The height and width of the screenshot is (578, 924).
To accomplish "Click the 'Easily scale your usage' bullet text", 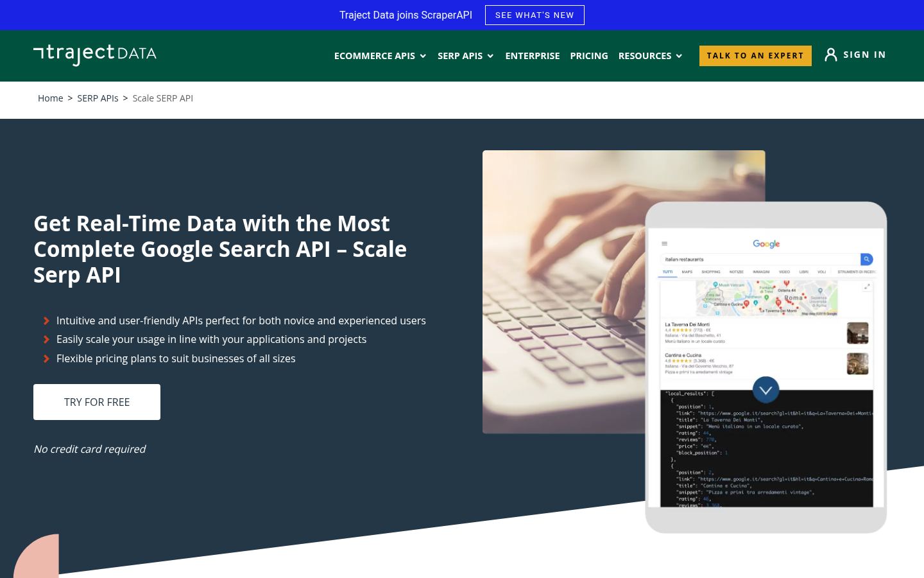I will [211, 339].
